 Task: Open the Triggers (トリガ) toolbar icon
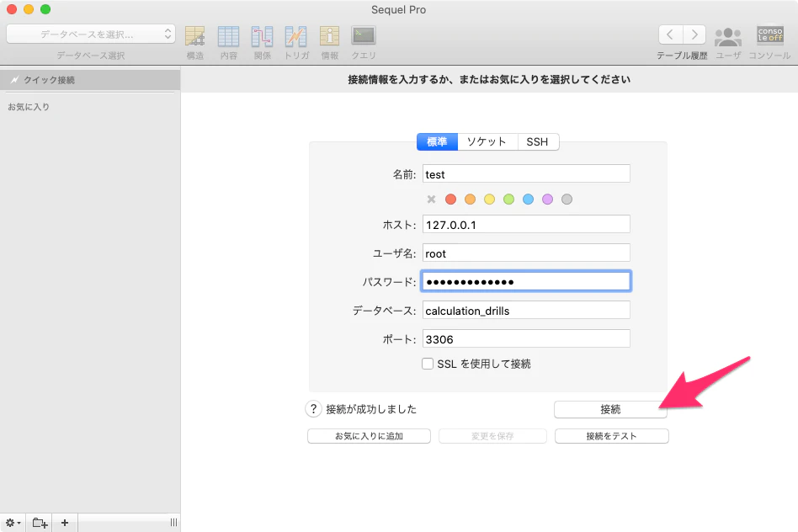(295, 36)
